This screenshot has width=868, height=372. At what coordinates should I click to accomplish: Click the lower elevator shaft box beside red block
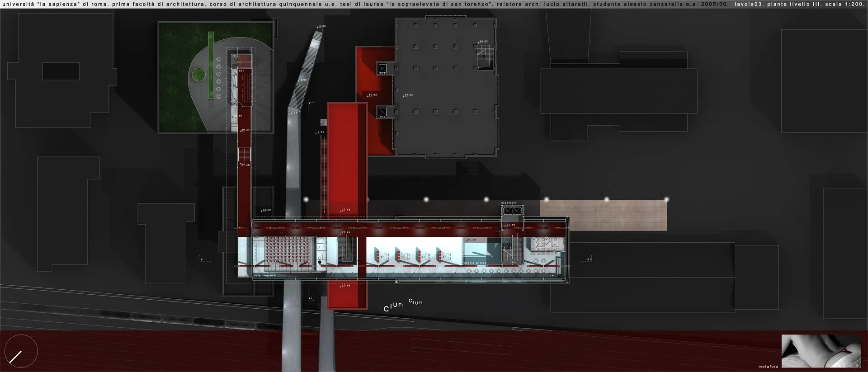click(382, 112)
